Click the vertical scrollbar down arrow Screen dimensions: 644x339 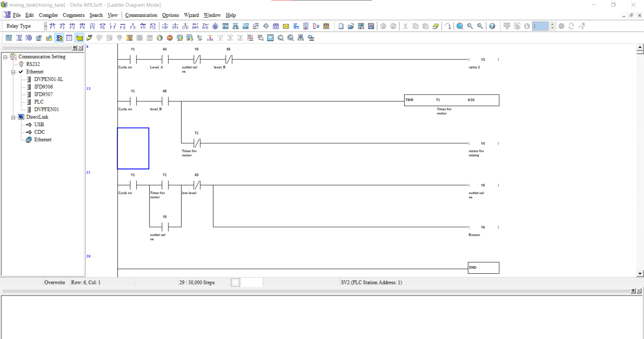coord(640,273)
